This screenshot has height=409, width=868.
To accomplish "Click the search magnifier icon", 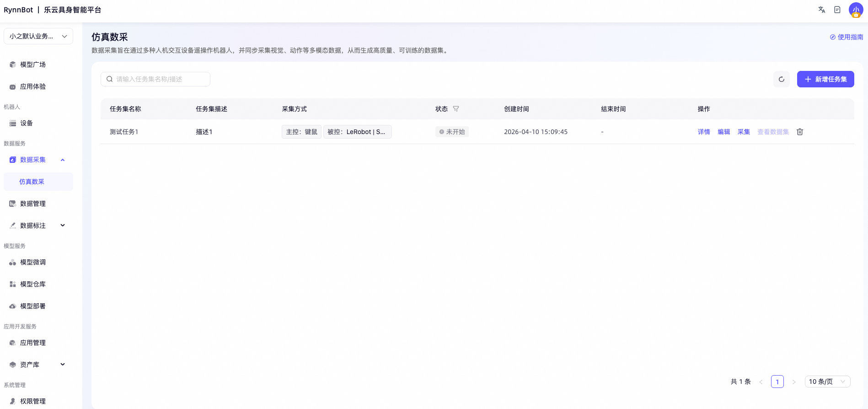I will pos(110,79).
